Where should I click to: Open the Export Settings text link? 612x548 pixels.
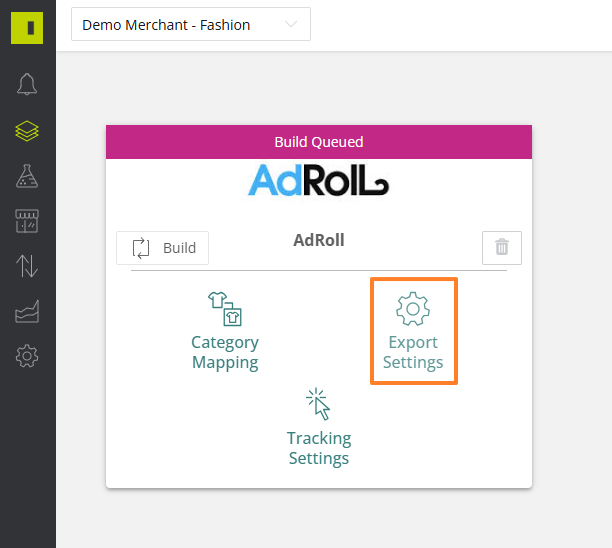pyautogui.click(x=413, y=353)
